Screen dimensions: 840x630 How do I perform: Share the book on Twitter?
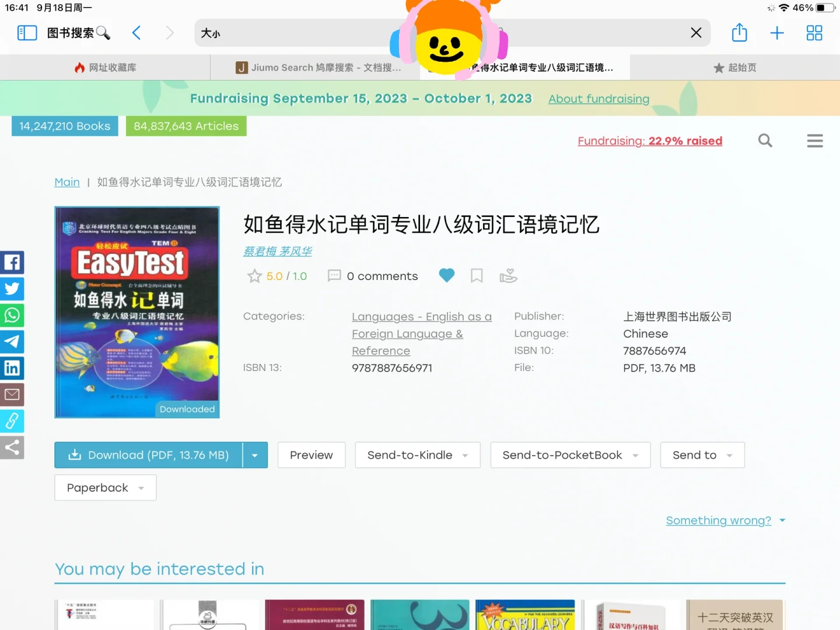pyautogui.click(x=12, y=289)
